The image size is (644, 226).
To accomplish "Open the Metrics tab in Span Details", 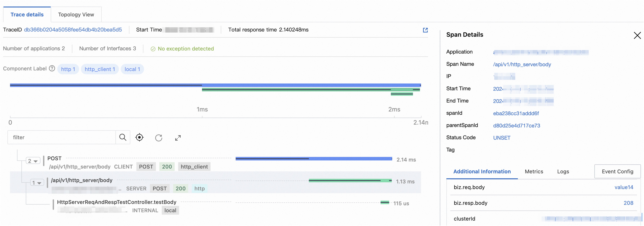I will (534, 171).
